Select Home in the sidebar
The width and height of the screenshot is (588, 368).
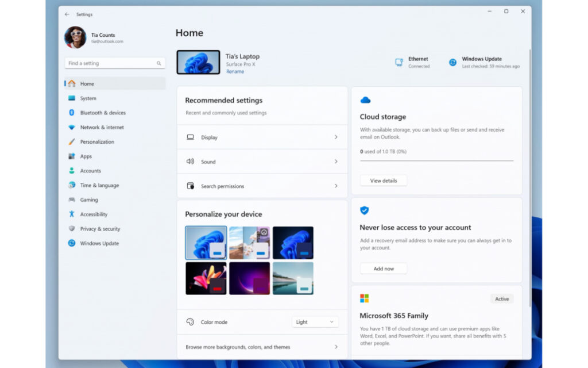tap(115, 83)
